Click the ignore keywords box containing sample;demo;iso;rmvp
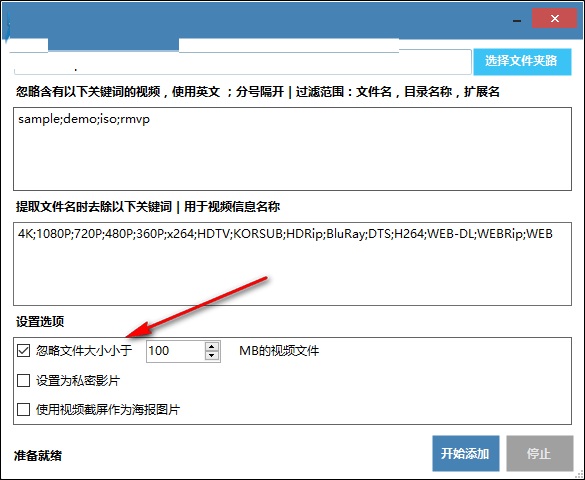Screen dimensions: 585x480 point(292,149)
